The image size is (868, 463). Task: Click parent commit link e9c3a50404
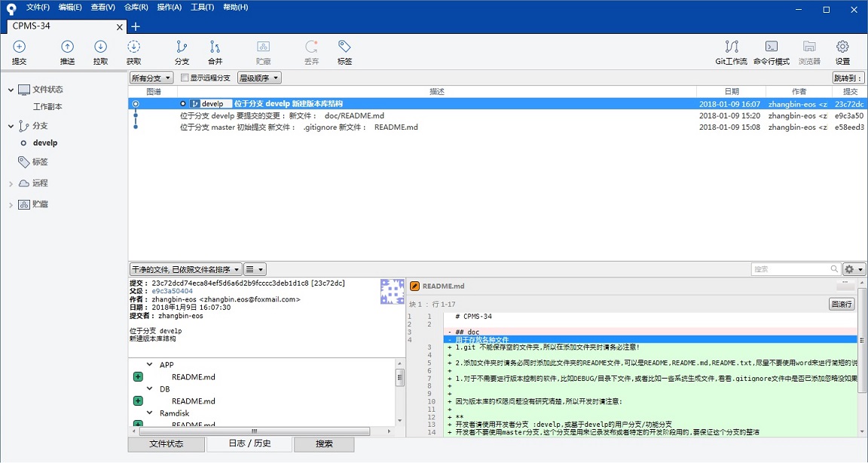click(x=172, y=291)
